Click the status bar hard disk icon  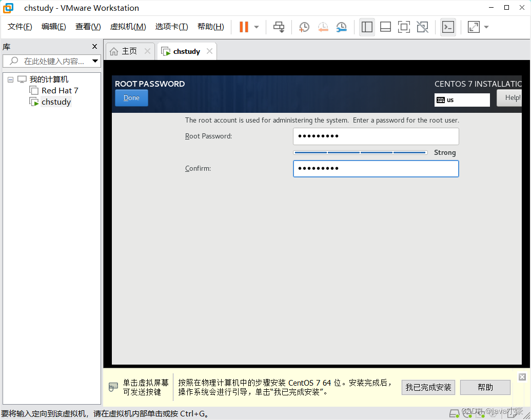[x=454, y=413]
